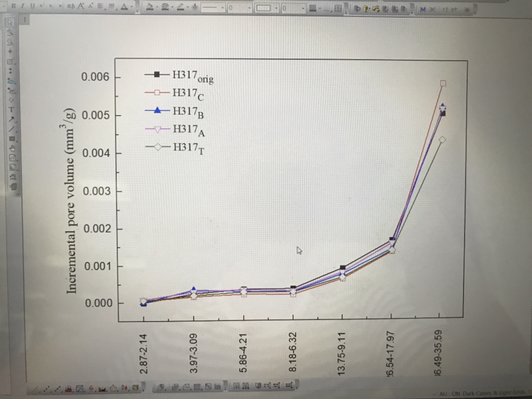532x399 pixels.
Task: Click the 0.006 y-axis tick label
Action: coord(95,77)
